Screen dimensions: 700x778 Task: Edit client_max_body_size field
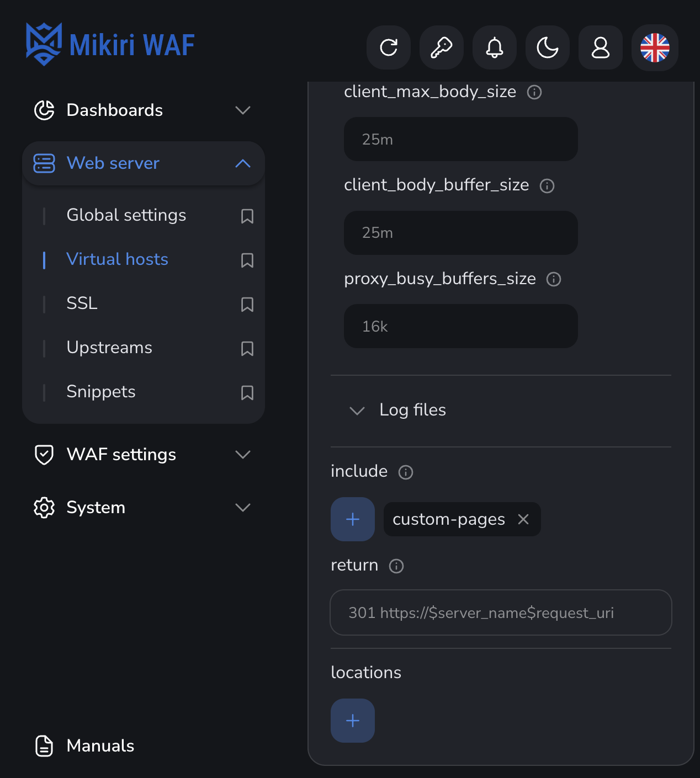pyautogui.click(x=461, y=139)
